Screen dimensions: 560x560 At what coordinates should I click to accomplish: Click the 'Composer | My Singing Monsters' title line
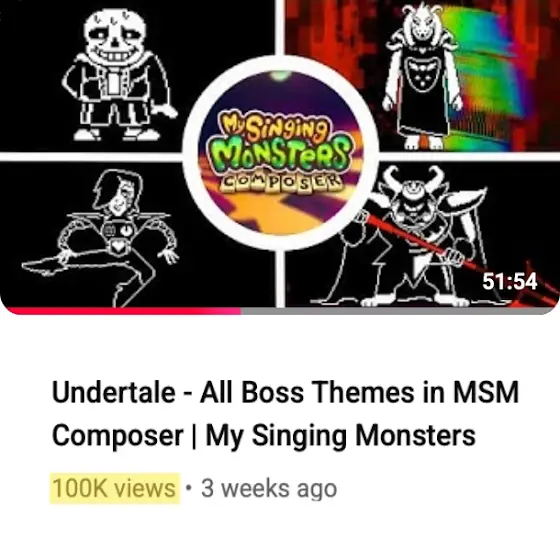tap(264, 435)
